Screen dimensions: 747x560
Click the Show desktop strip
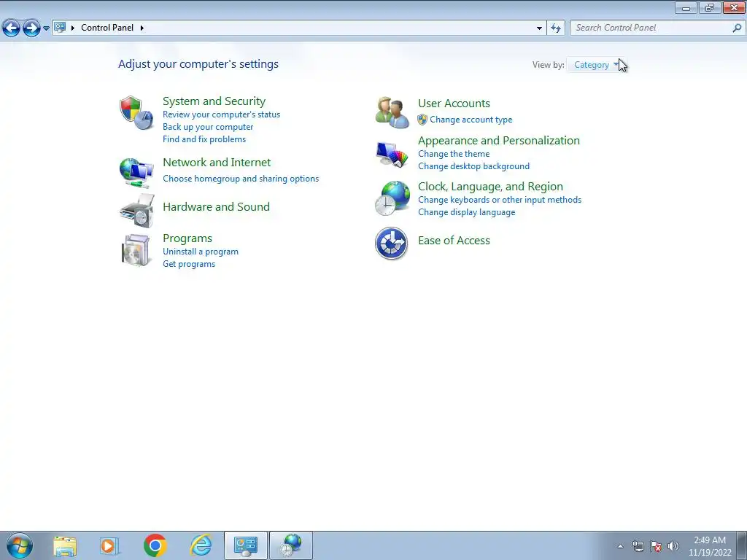(x=742, y=545)
